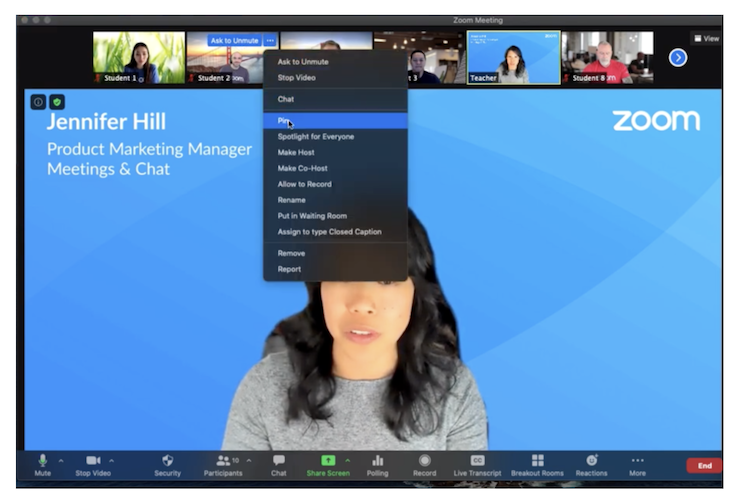Start recording with the Record icon
This screenshot has width=737, height=501.
click(x=424, y=461)
